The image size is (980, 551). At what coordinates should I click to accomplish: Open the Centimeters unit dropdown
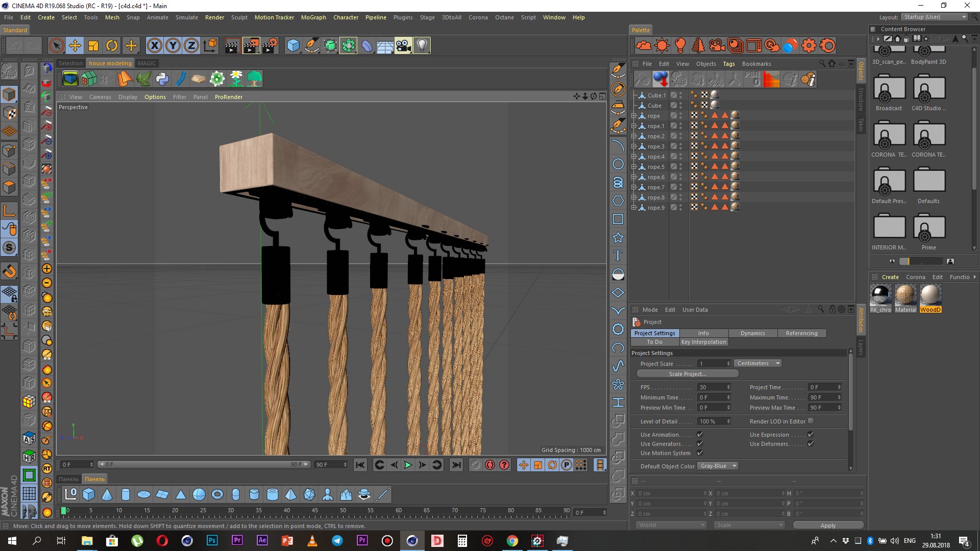[x=758, y=363]
